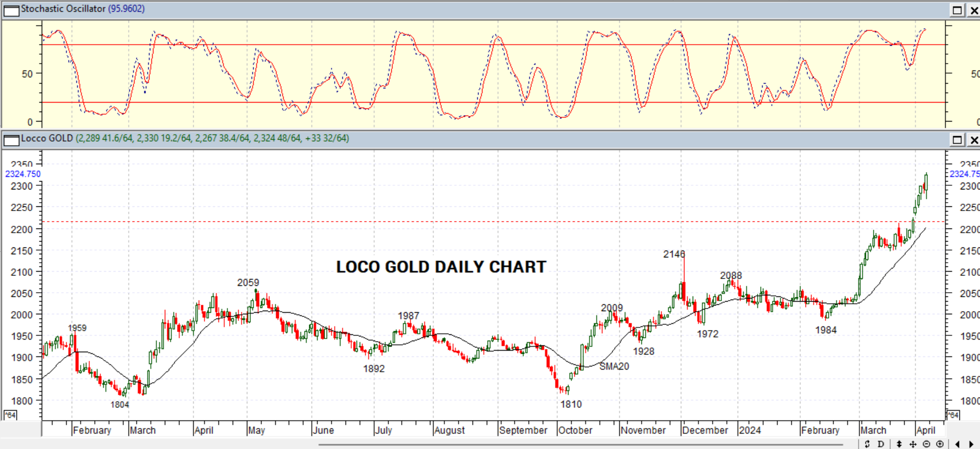Viewport: 980px width, 449px height.
Task: Click the Locco GOLD title text
Action: [x=47, y=138]
